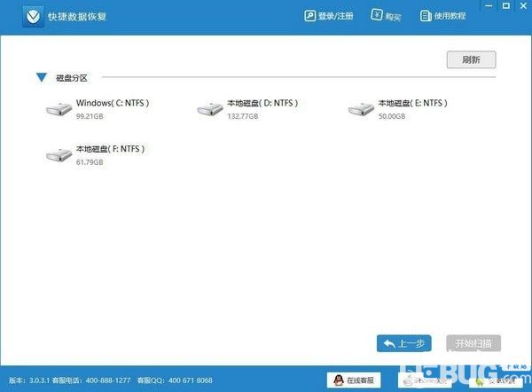532x392 pixels.
Task: Click the 刷新 refresh button
Action: [471, 59]
